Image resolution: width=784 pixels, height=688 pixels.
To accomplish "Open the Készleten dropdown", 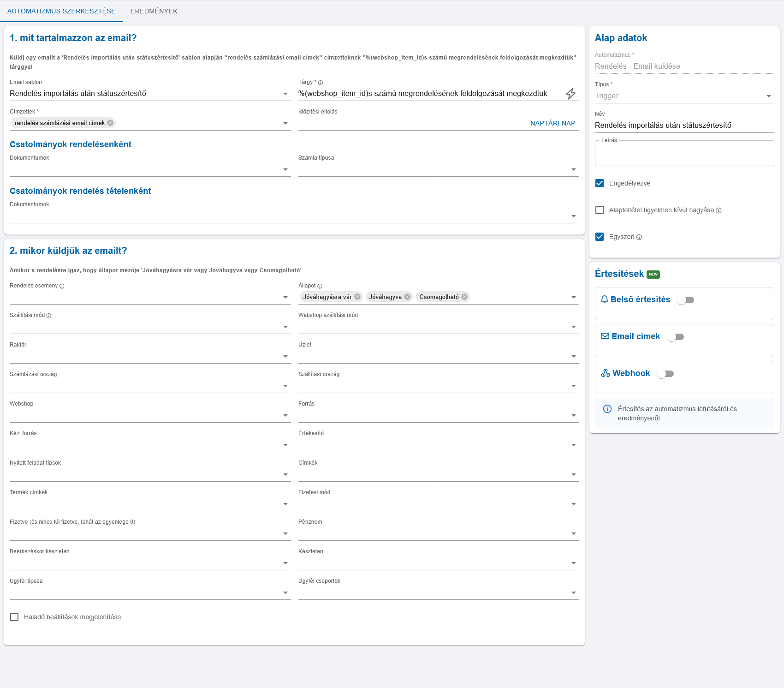I will coord(439,563).
